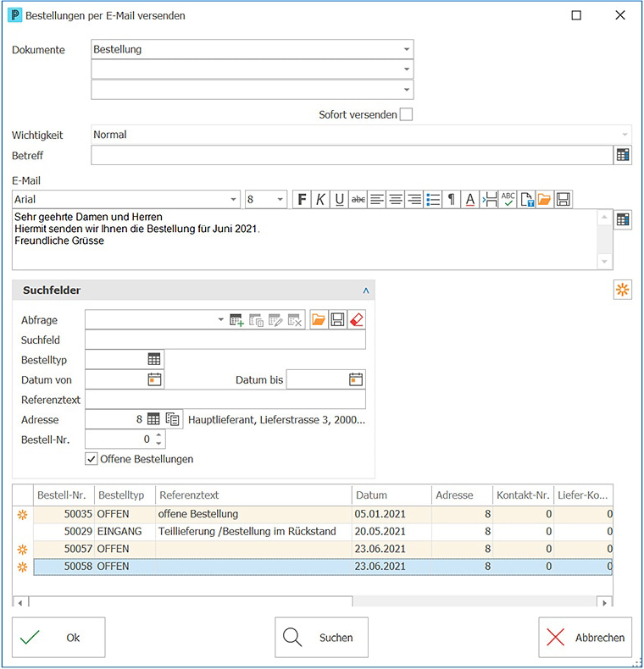The width and height of the screenshot is (644, 669).
Task: Run ABC spell check
Action: [508, 200]
